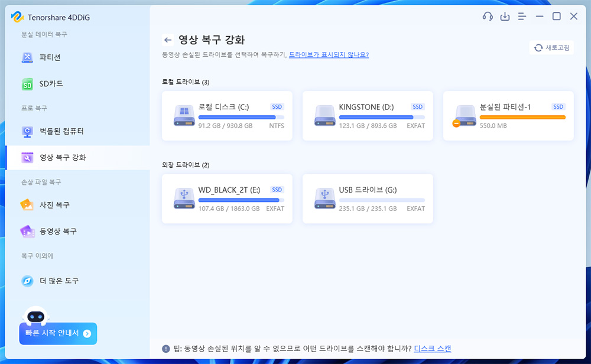Open the hamburger menu icon

tap(522, 17)
